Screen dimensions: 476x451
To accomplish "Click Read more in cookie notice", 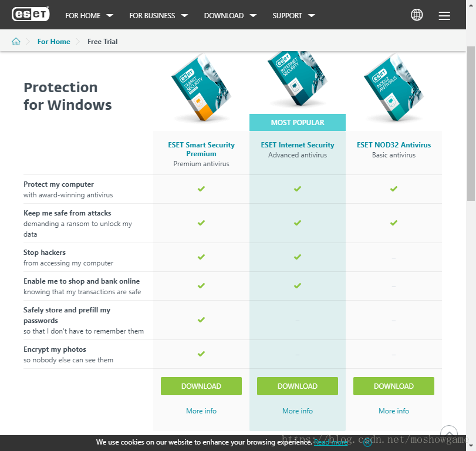I will tap(330, 442).
